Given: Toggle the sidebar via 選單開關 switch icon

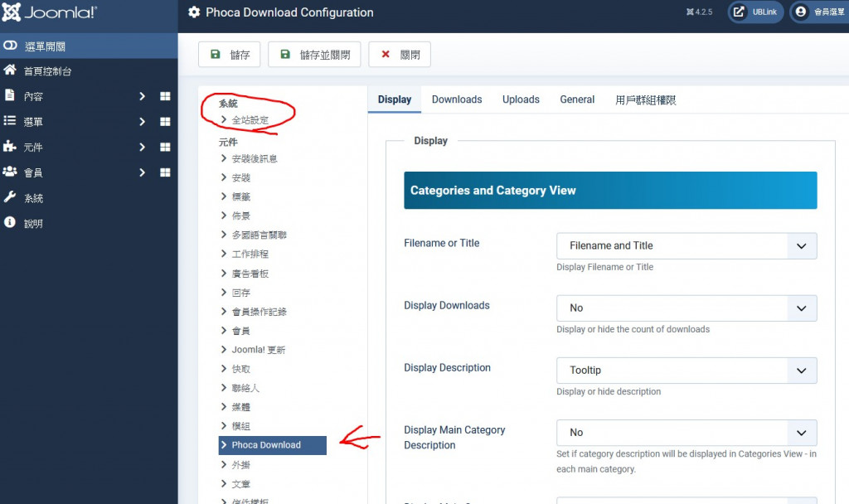Looking at the screenshot, I should [x=10, y=46].
